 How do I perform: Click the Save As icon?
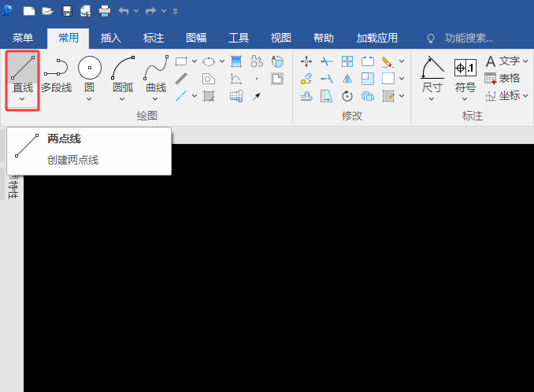(x=86, y=11)
